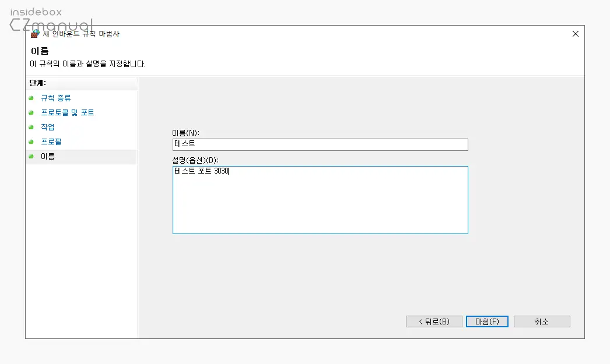
Task: Click the green bullet beside 프로토콜 및 포트
Action: click(x=31, y=112)
